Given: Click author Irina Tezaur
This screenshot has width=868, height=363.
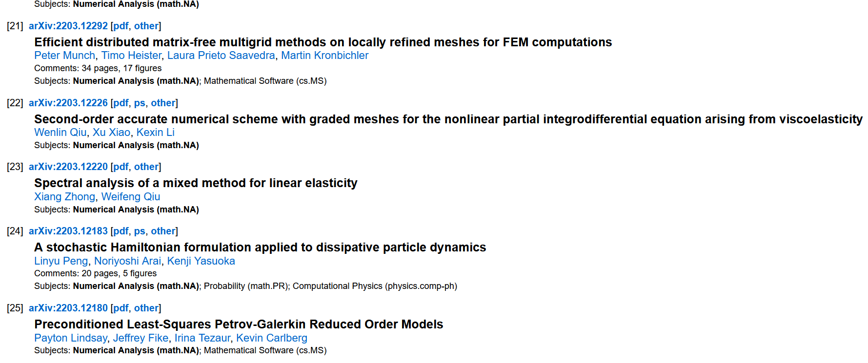Looking at the screenshot, I should [x=202, y=338].
